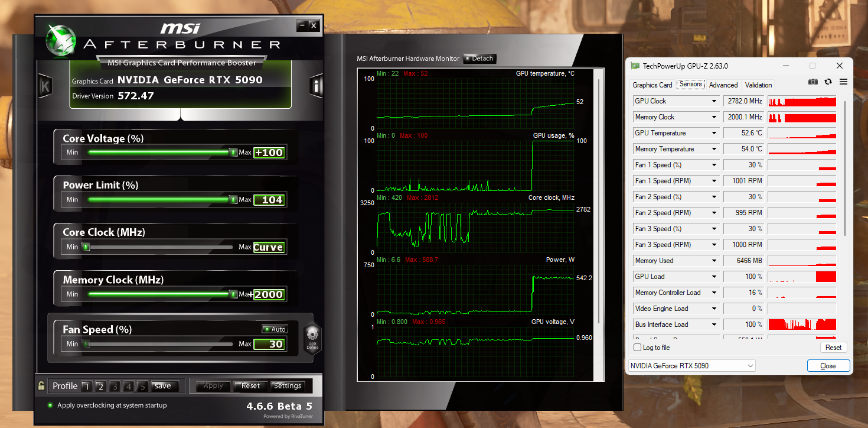Click the GPU Clock 2782.0 MHz value
Screen dimensions: 868x428
click(x=743, y=101)
